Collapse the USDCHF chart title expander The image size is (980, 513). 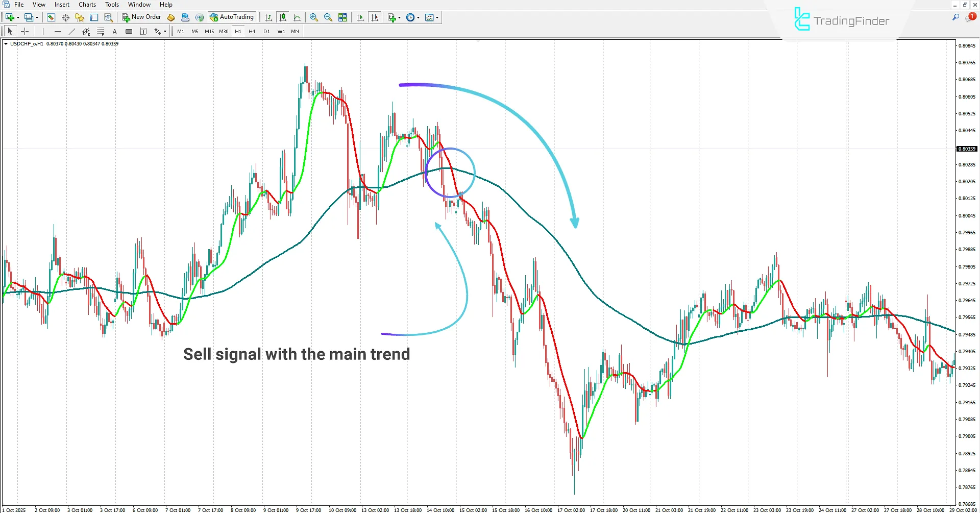[x=6, y=44]
